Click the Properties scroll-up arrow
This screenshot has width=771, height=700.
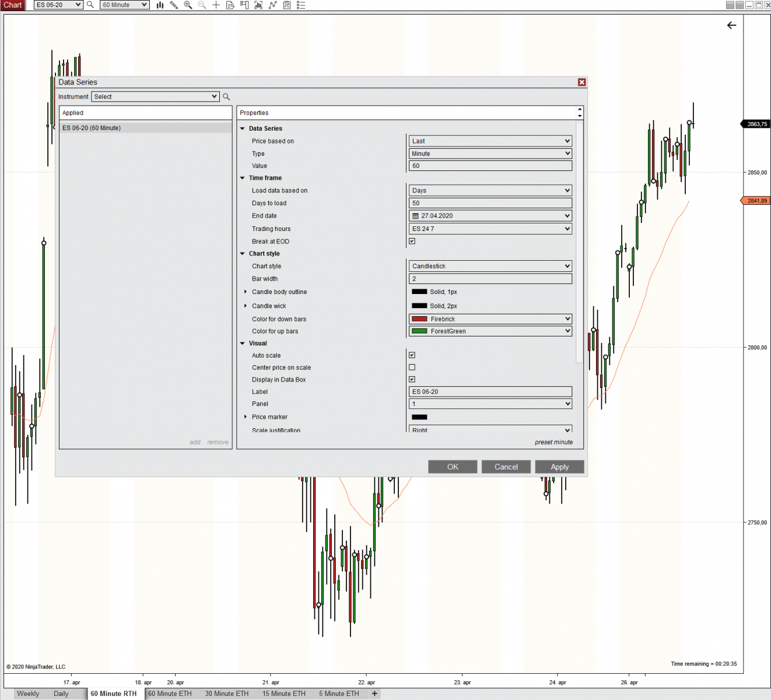(580, 109)
